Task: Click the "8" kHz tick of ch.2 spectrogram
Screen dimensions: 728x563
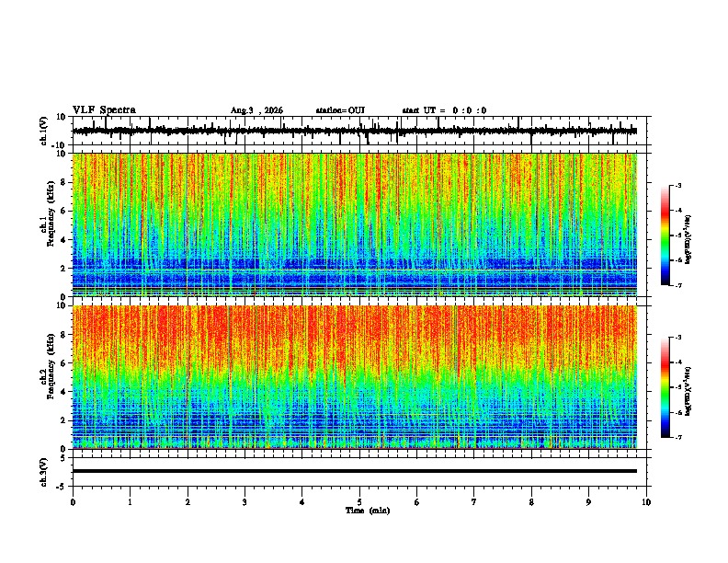Action: (x=63, y=335)
